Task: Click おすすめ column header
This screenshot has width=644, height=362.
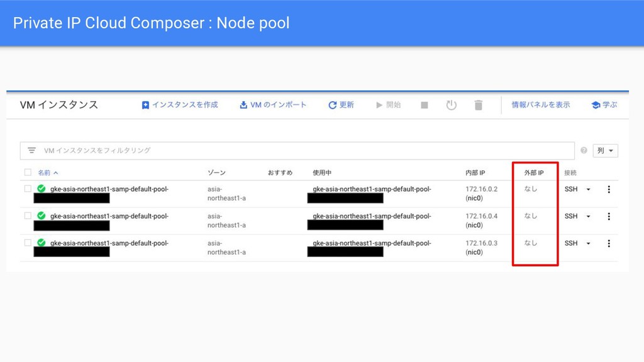Action: point(280,173)
